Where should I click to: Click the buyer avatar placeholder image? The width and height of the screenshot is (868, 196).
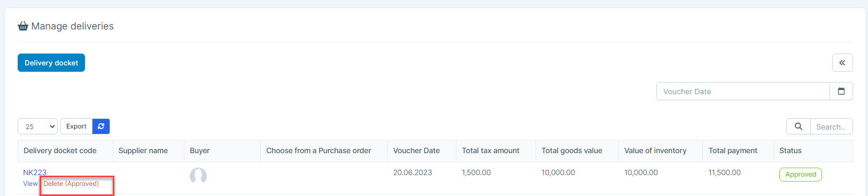[198, 176]
